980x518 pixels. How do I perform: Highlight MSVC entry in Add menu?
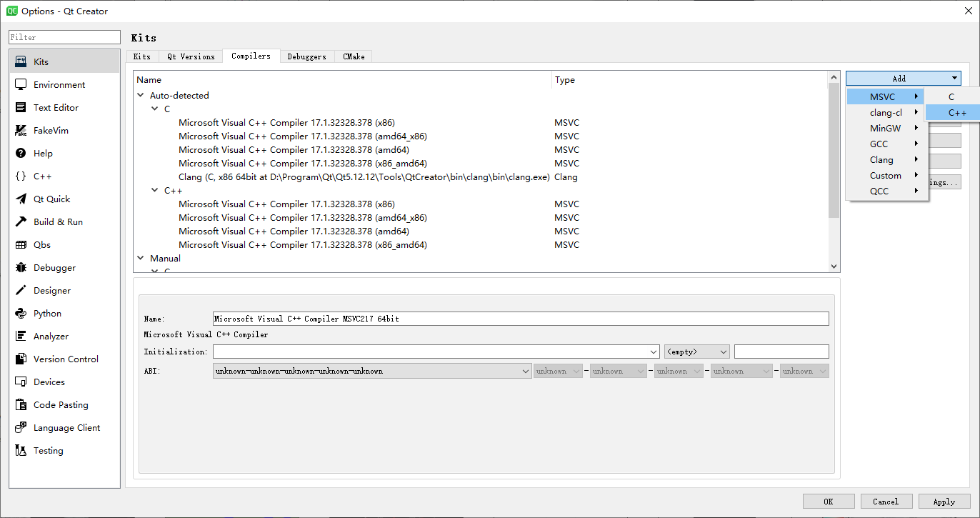tap(886, 96)
